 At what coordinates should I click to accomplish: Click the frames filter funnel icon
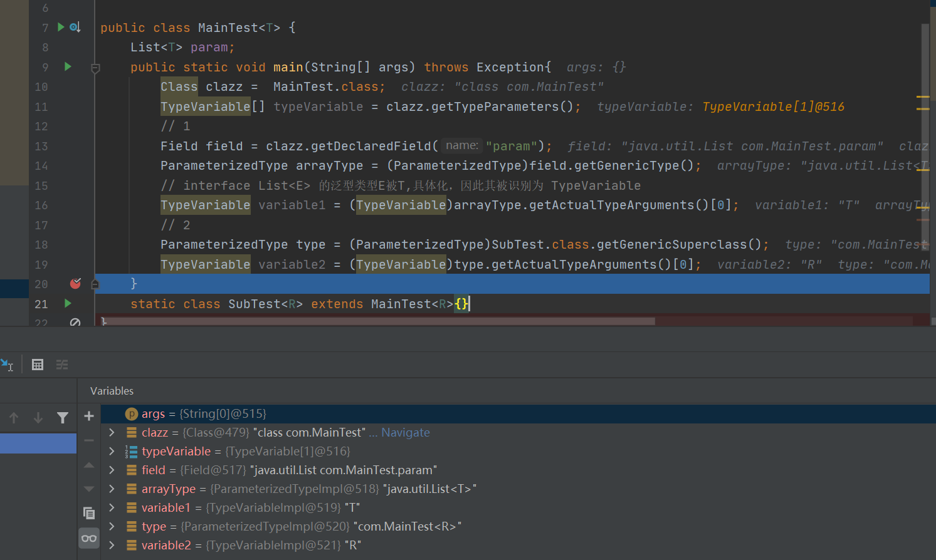[x=63, y=417]
